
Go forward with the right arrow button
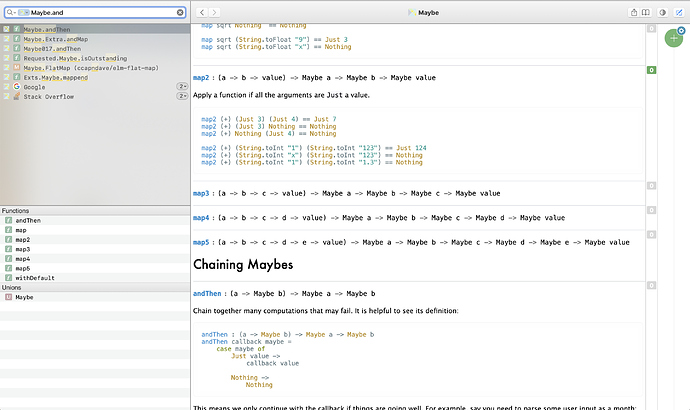pos(214,12)
